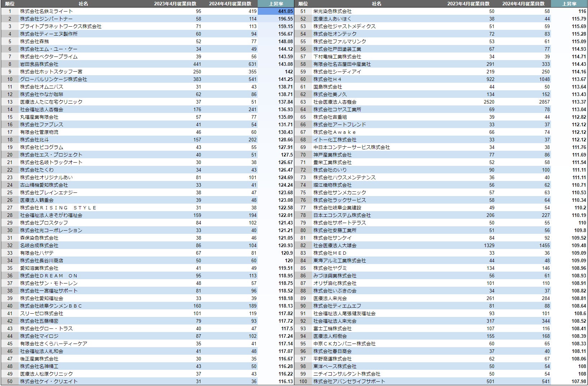Click the ブライトプラネットワークス株式会社 cell
588x386 pixels.
pyautogui.click(x=61, y=26)
